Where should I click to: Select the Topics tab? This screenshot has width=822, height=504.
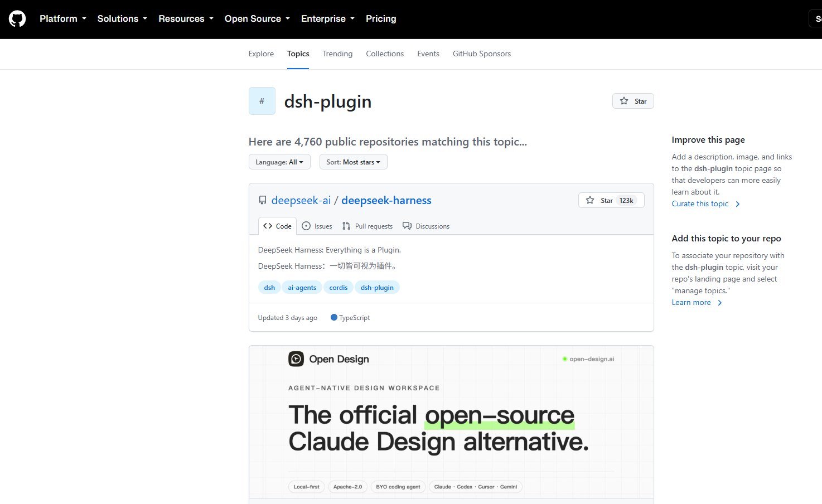pos(298,54)
